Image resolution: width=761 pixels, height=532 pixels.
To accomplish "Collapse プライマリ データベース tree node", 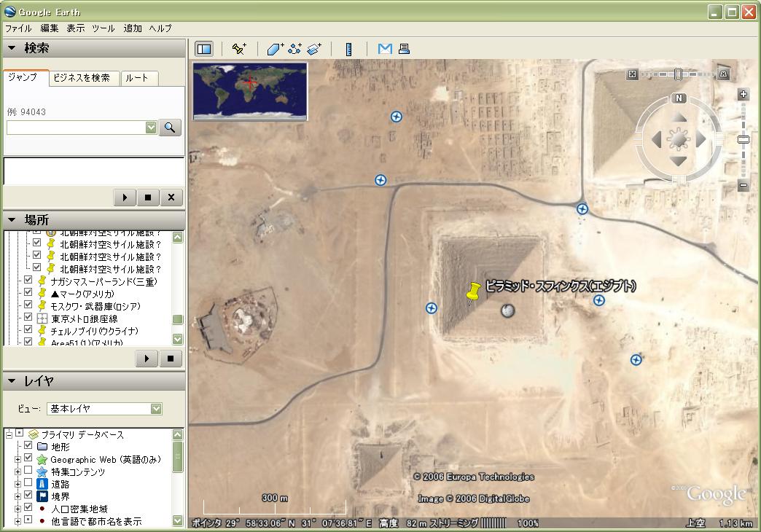I will pyautogui.click(x=9, y=435).
